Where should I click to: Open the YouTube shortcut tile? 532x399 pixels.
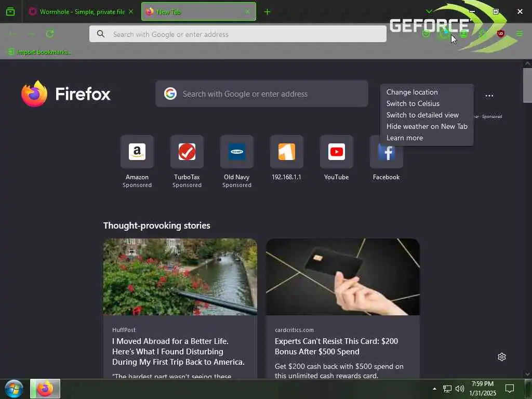tap(337, 152)
